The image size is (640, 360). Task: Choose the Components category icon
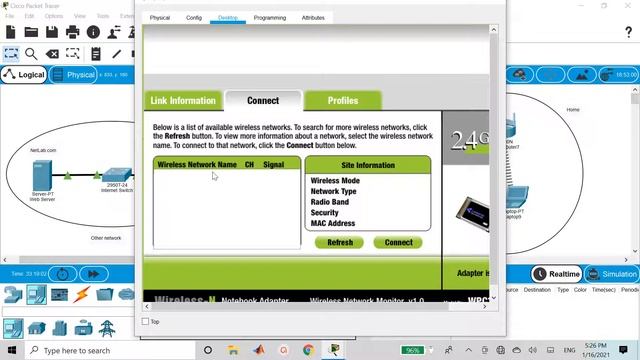(x=60, y=295)
